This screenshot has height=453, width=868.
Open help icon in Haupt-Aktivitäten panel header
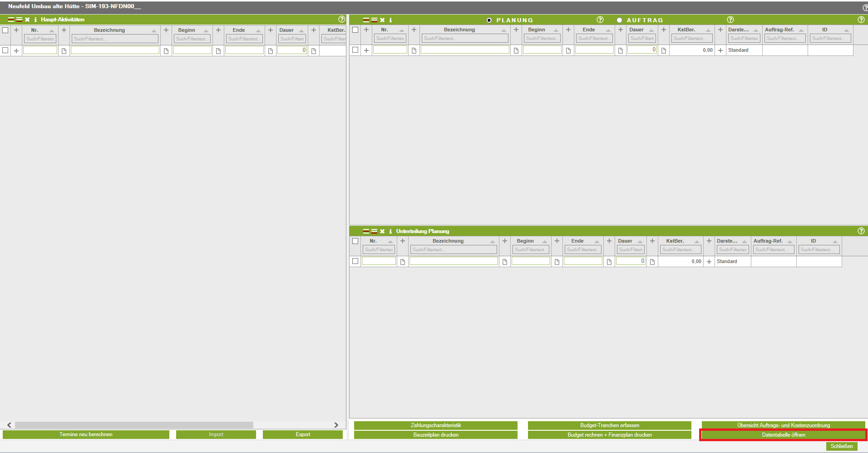click(341, 19)
